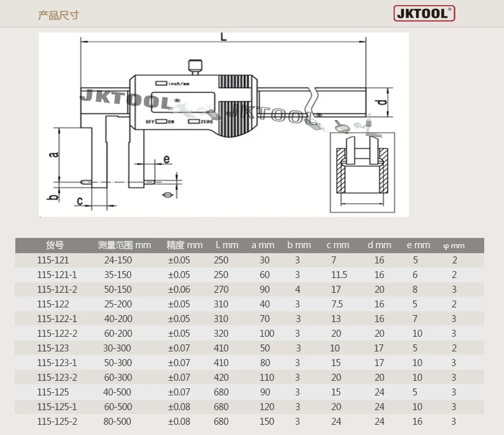The image size is (504, 435).
Task: Click the b mm column header
Action: pos(299,245)
